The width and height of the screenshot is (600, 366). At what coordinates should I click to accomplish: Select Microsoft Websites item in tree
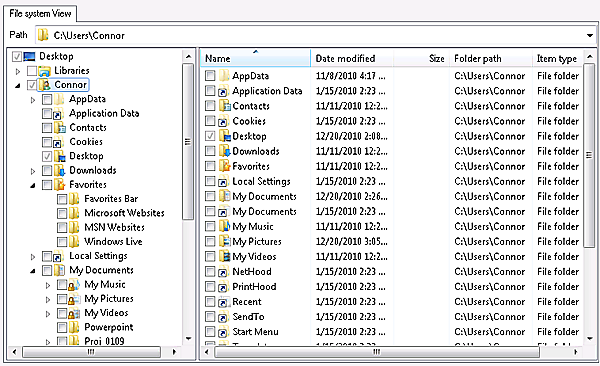124,213
